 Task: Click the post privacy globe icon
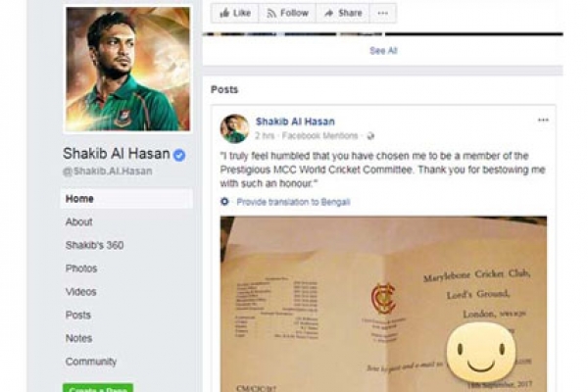(370, 136)
